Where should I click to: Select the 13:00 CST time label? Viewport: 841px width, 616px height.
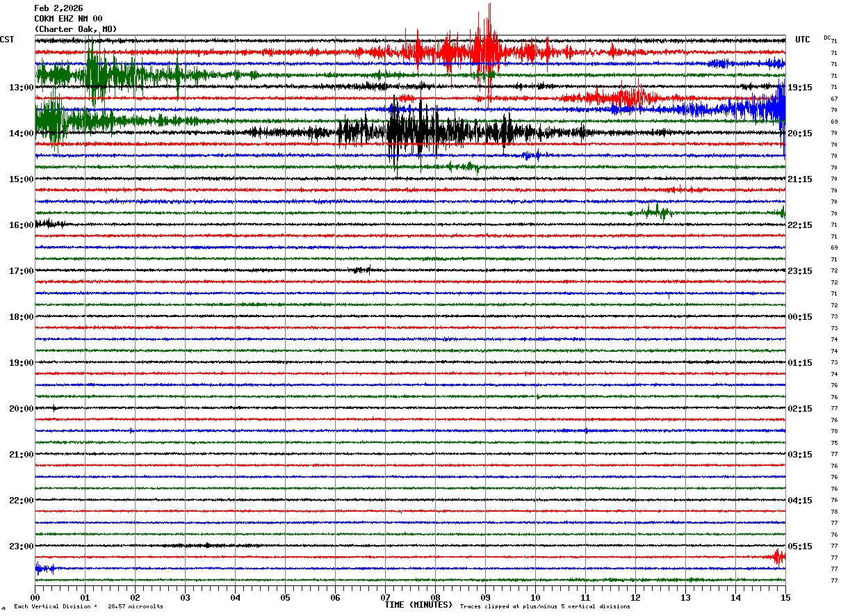22,88
